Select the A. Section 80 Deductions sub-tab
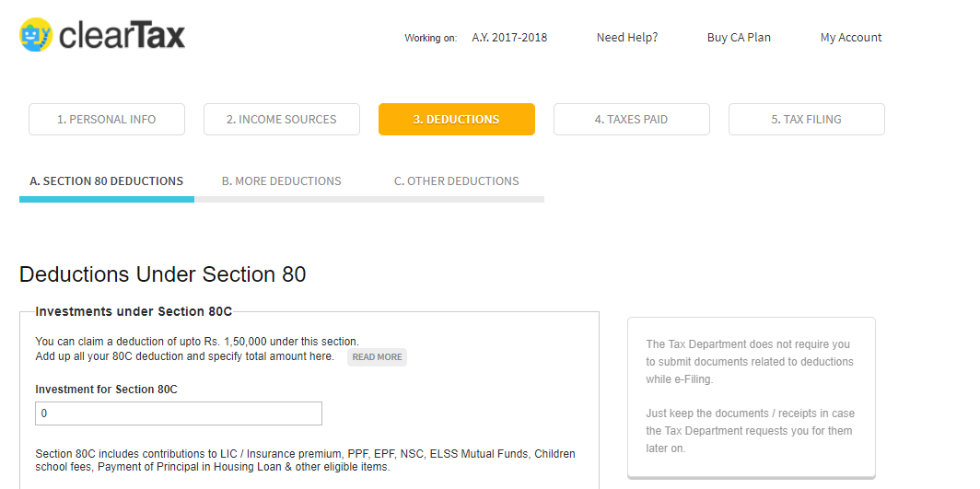The height and width of the screenshot is (489, 980). click(x=107, y=181)
